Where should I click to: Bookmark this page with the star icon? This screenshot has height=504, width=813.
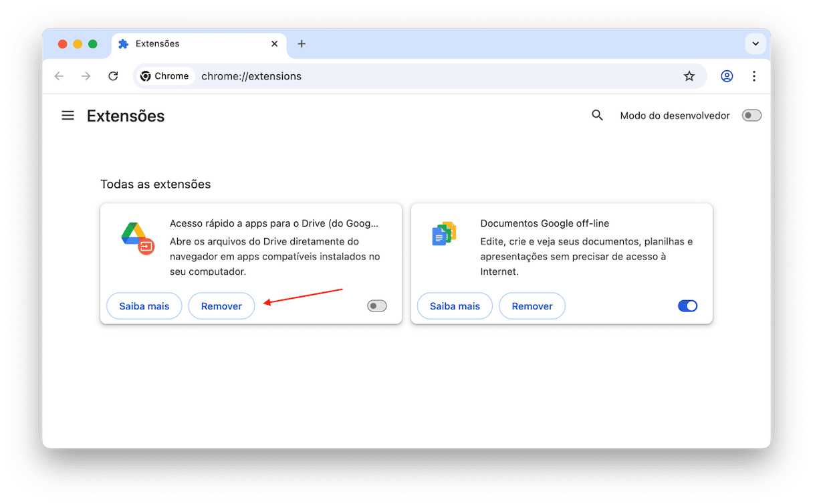coord(689,76)
